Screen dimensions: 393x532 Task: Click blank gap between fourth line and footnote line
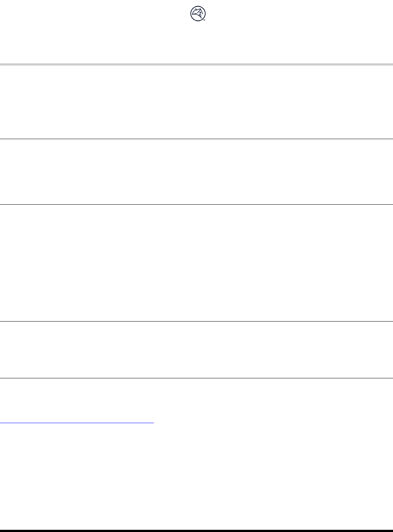tap(196, 401)
